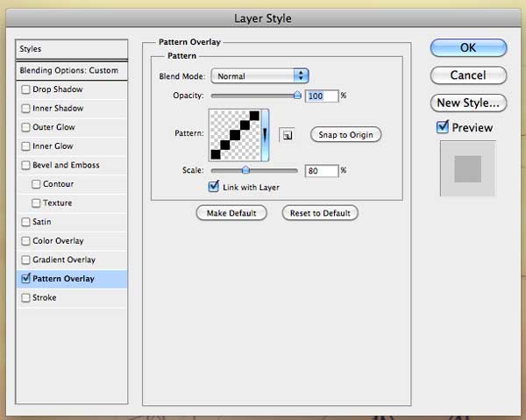The height and width of the screenshot is (420, 526).
Task: Open Blending Options: Custom section
Action: point(72,70)
